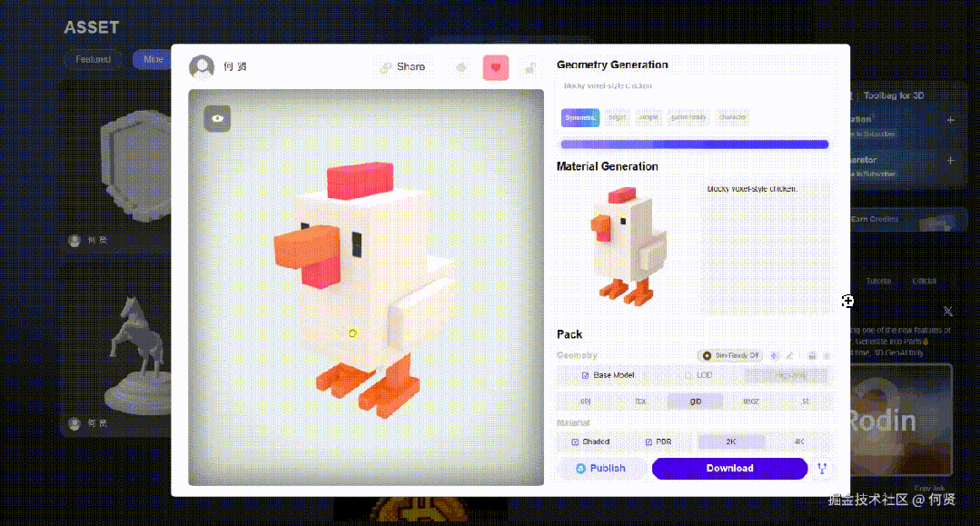Click the pink heart favorite button
Screen dimensions: 980x526
pyautogui.click(x=496, y=67)
